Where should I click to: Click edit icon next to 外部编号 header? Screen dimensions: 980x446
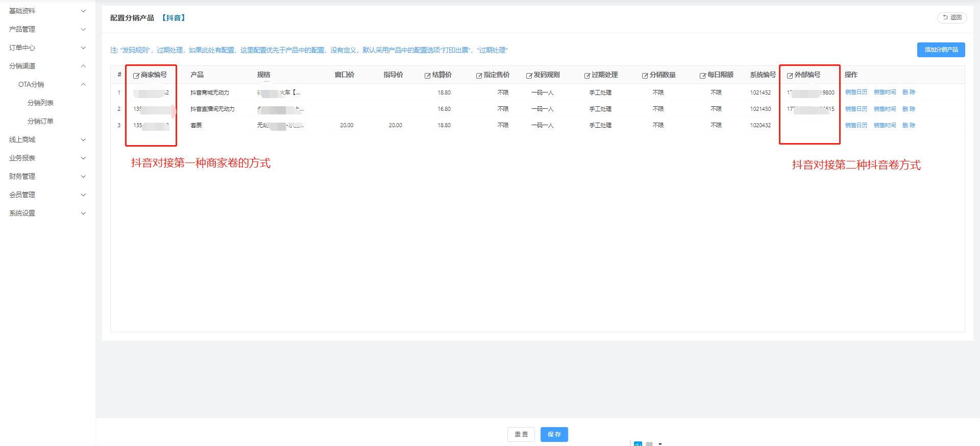click(790, 76)
